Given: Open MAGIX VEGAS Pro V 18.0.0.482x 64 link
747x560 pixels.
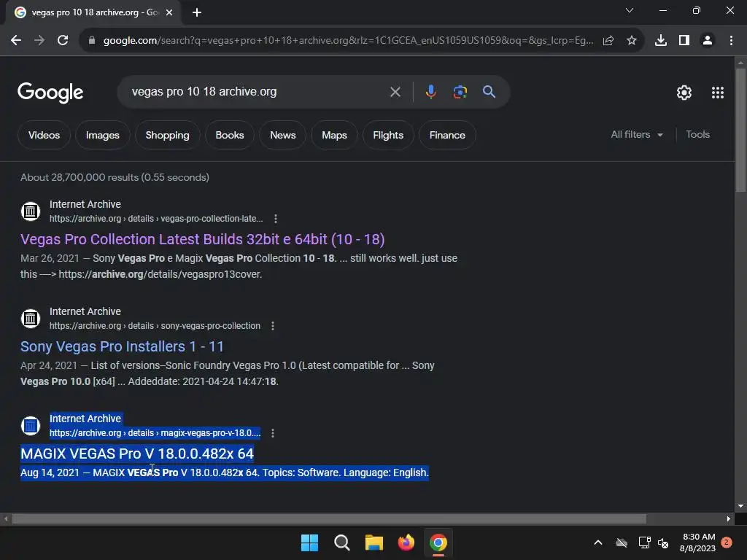Looking at the screenshot, I should pyautogui.click(x=137, y=454).
